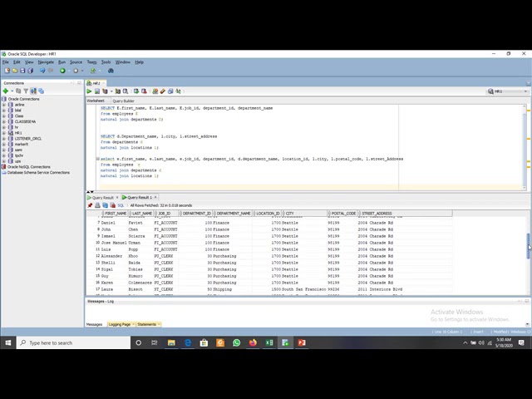Click the green Back navigation icon

point(62,71)
